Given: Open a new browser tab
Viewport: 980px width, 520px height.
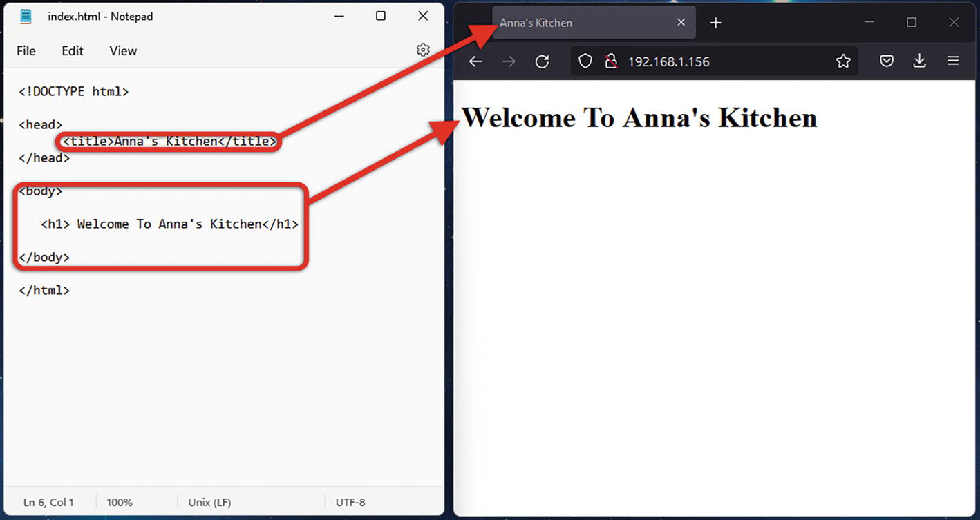Looking at the screenshot, I should pyautogui.click(x=716, y=23).
